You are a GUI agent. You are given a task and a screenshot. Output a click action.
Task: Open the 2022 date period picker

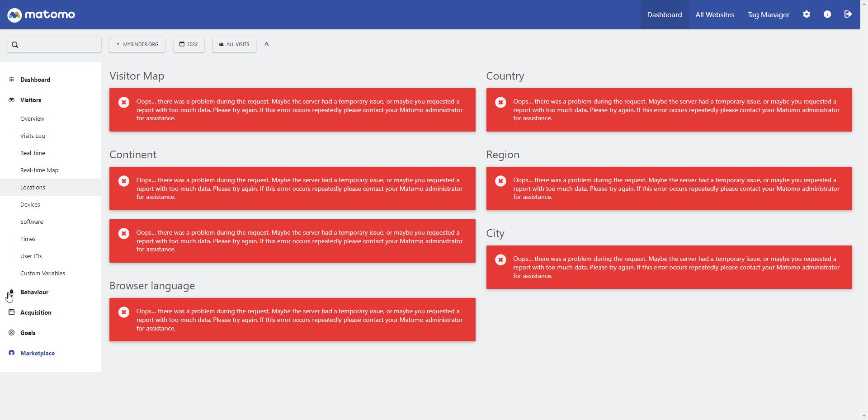[189, 44]
